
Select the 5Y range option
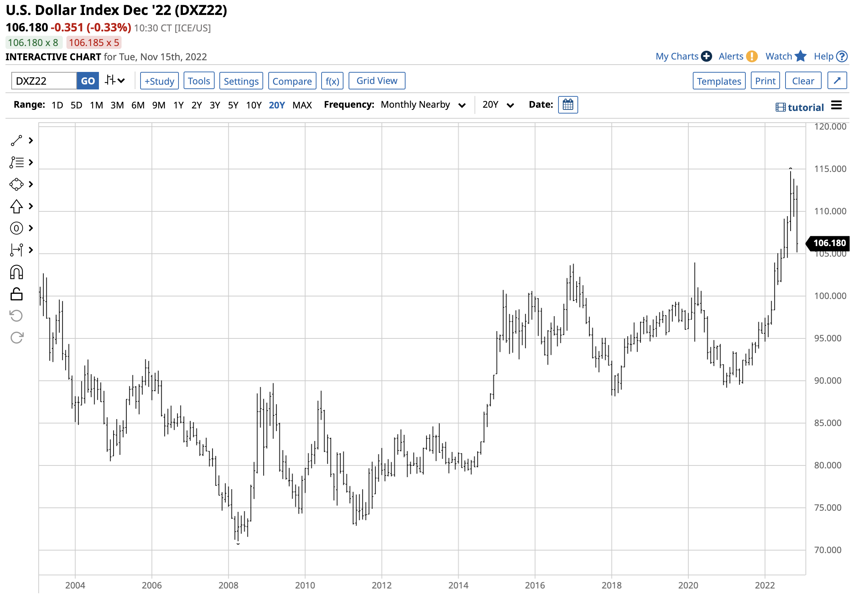tap(233, 105)
